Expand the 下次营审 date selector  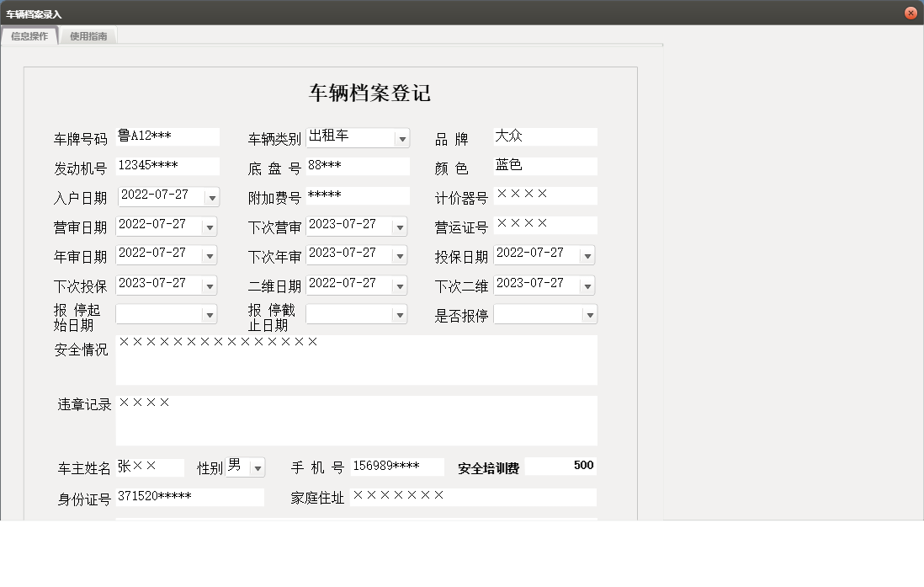click(401, 225)
